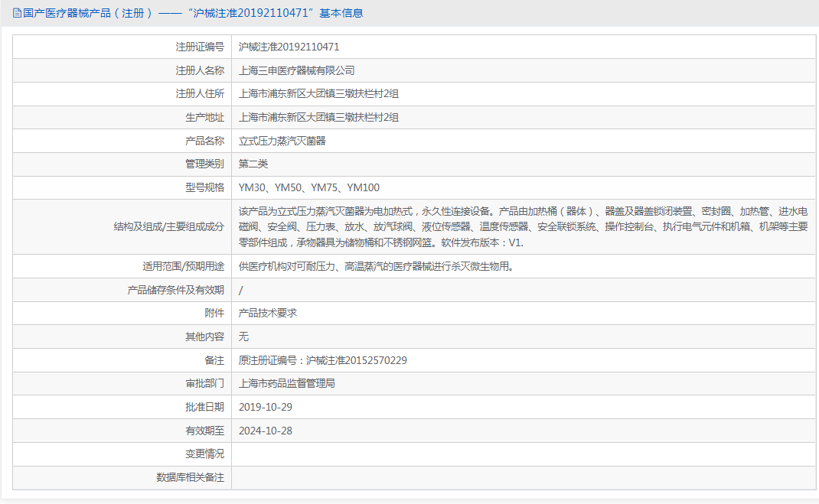Screen dimensions: 819x504
Task: Click the 注册人名称 label
Action: [x=200, y=70]
